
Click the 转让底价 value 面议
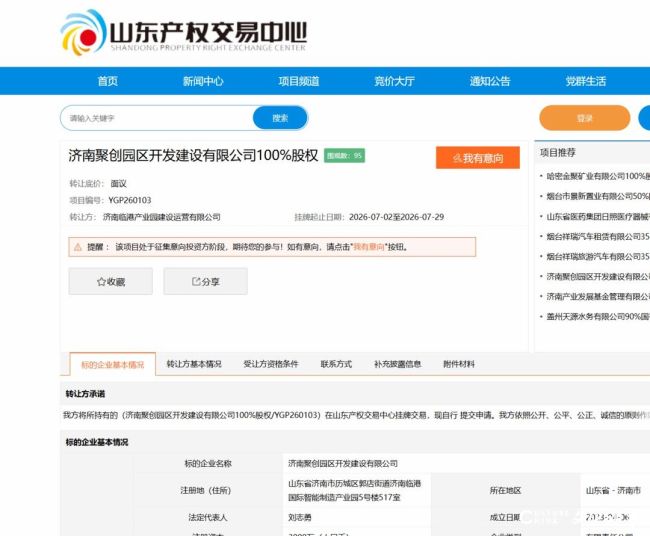point(118,184)
